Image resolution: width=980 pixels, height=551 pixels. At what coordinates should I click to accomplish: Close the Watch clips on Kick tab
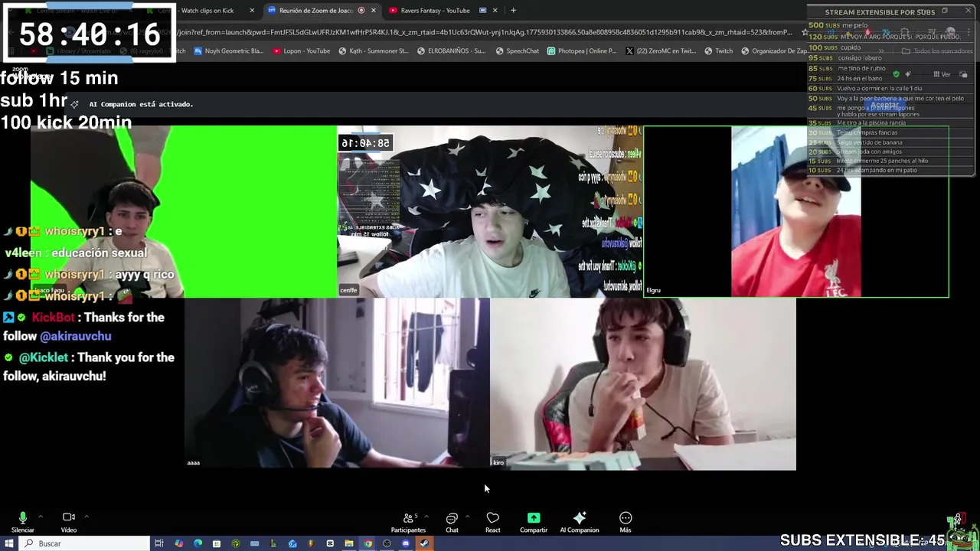coord(252,11)
